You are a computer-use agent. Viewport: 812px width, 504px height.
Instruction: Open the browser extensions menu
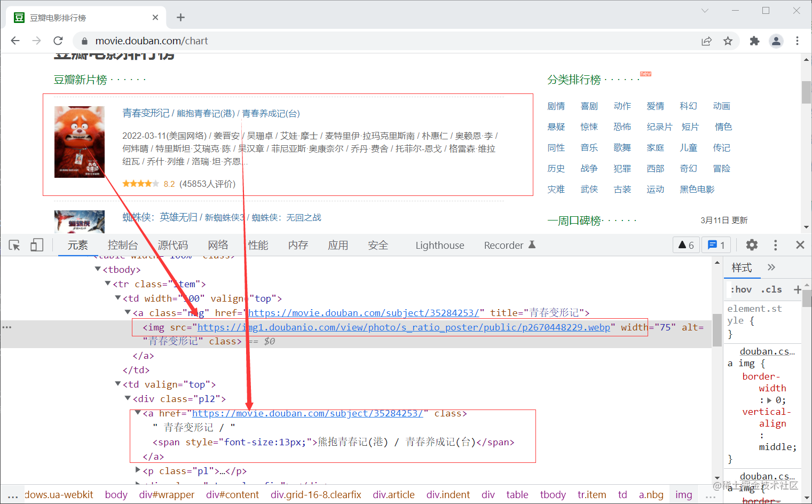754,41
